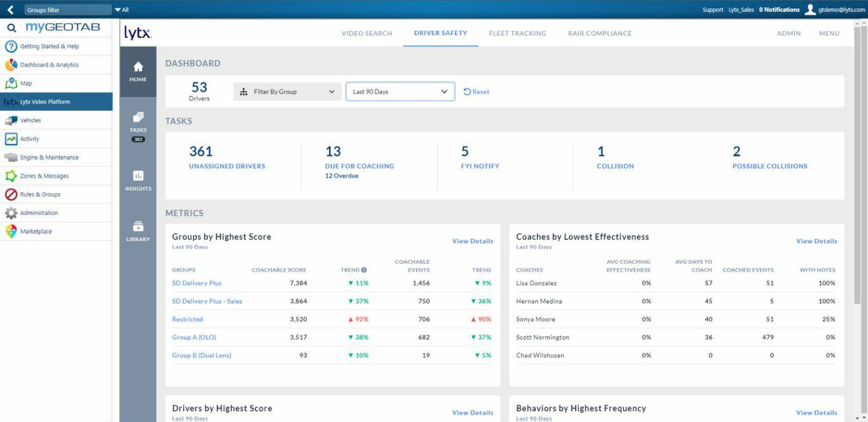Open the SD Delivery Plus group link

click(197, 283)
